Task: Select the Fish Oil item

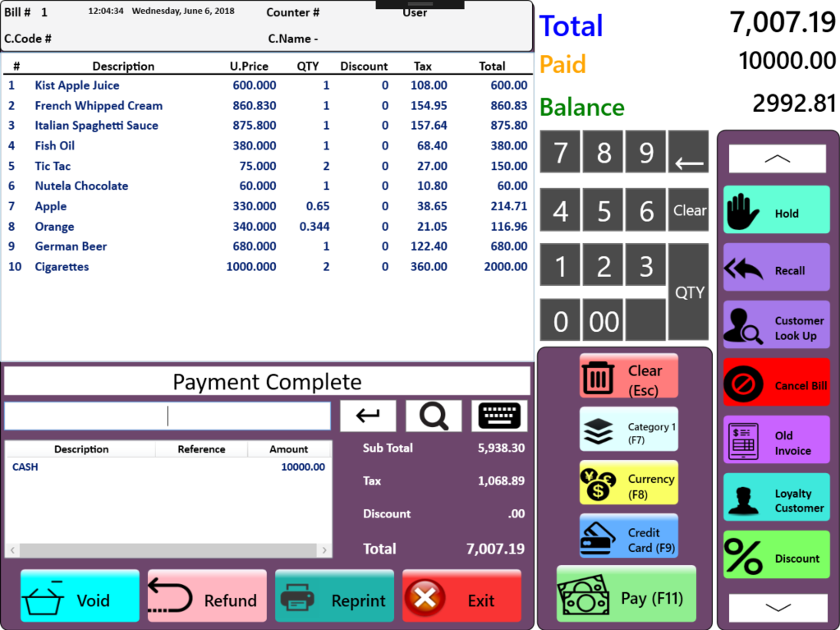Action: point(268,145)
